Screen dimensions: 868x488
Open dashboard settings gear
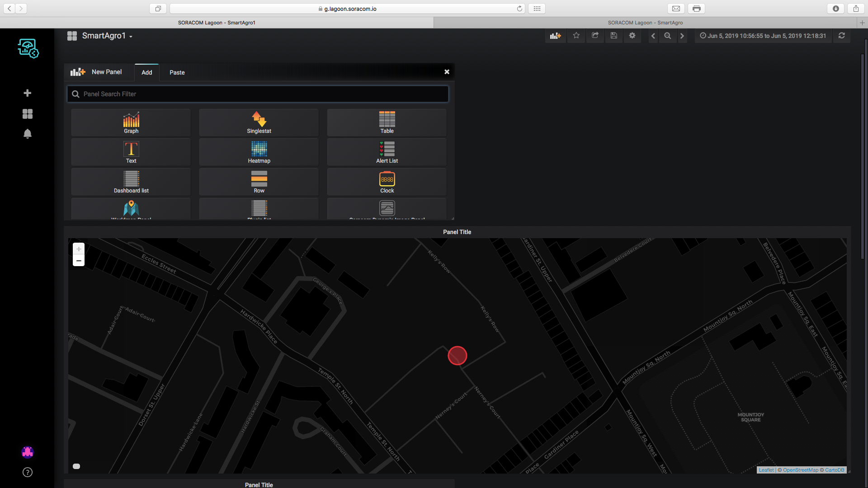pyautogui.click(x=632, y=36)
